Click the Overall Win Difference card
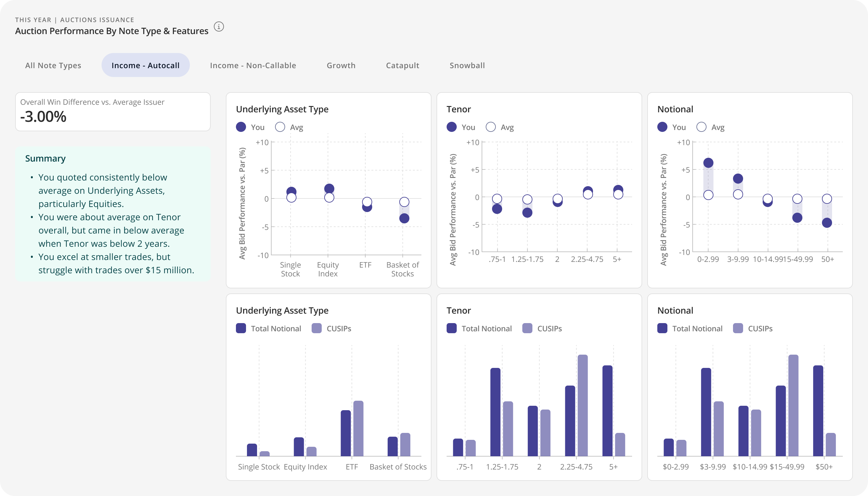This screenshot has height=496, width=868. (x=113, y=112)
